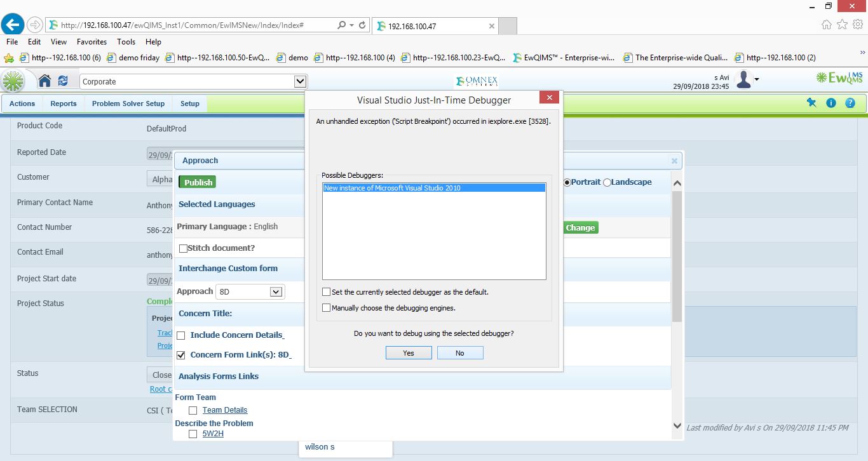Image resolution: width=868 pixels, height=461 pixels.
Task: Open the Tools menu
Action: [126, 41]
